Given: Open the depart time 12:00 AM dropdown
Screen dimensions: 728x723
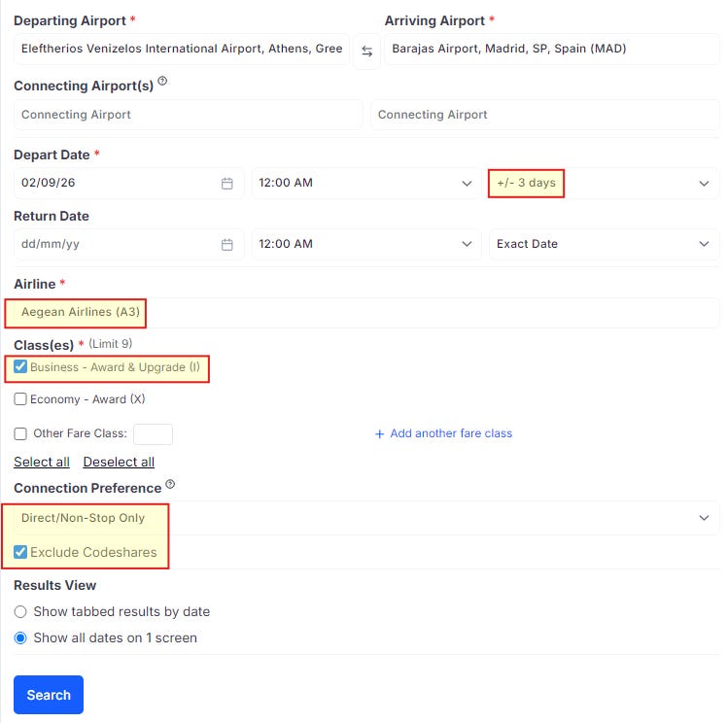Looking at the screenshot, I should click(x=365, y=184).
